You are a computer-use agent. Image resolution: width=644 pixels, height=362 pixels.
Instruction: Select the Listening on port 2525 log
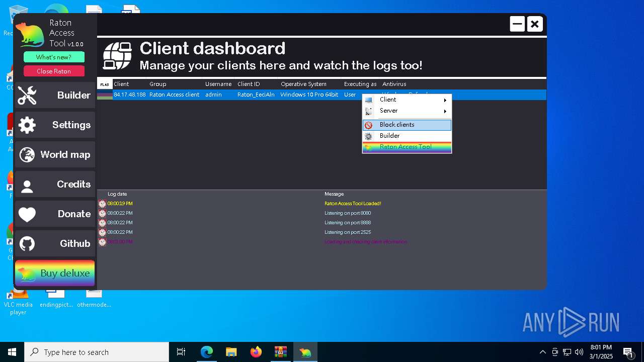pos(348,232)
